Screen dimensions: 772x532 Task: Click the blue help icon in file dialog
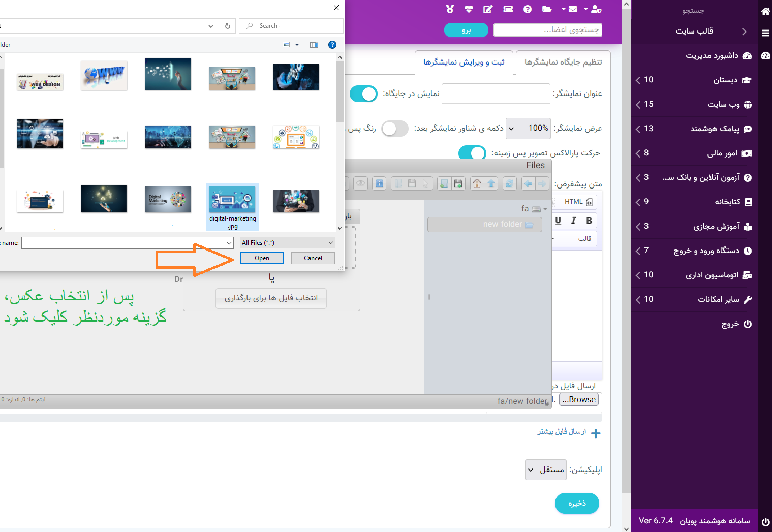coord(332,45)
